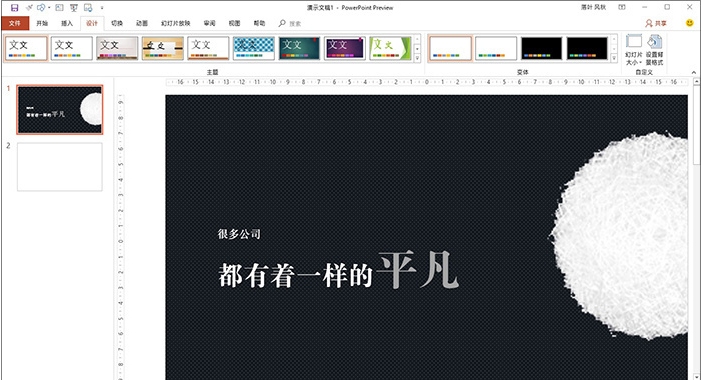This screenshot has height=380, width=703.
Task: Open the 审阅 (Review) tab
Action: pyautogui.click(x=209, y=23)
